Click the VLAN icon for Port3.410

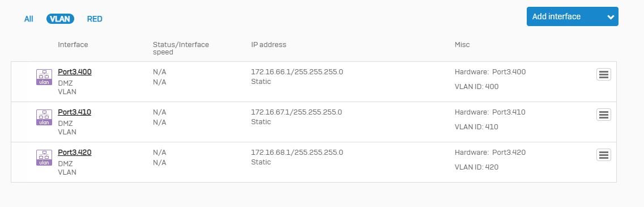44,117
